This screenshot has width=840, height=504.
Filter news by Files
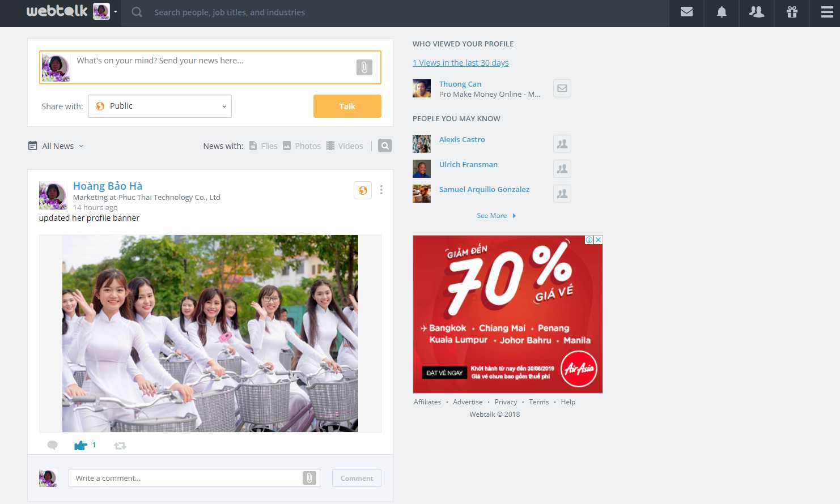point(264,146)
